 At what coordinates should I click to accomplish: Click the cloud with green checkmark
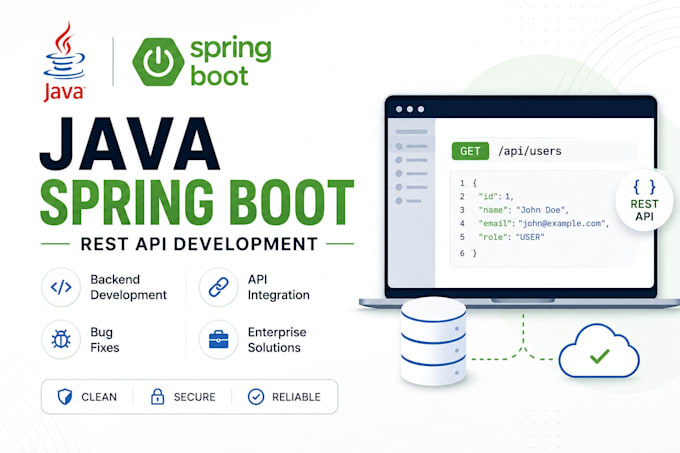[x=599, y=351]
